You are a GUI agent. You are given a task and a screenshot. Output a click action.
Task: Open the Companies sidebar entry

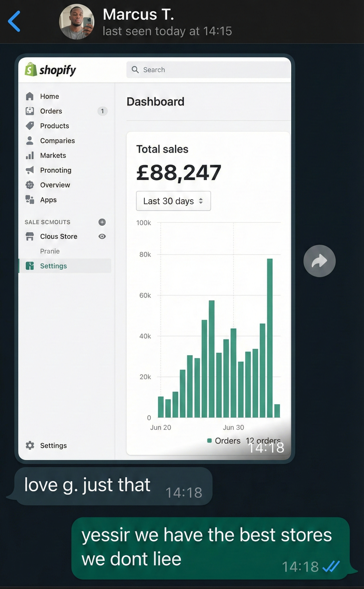pos(57,141)
